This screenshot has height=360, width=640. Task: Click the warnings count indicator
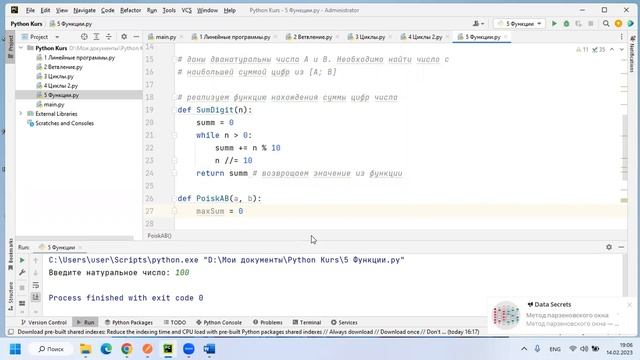pos(582,49)
